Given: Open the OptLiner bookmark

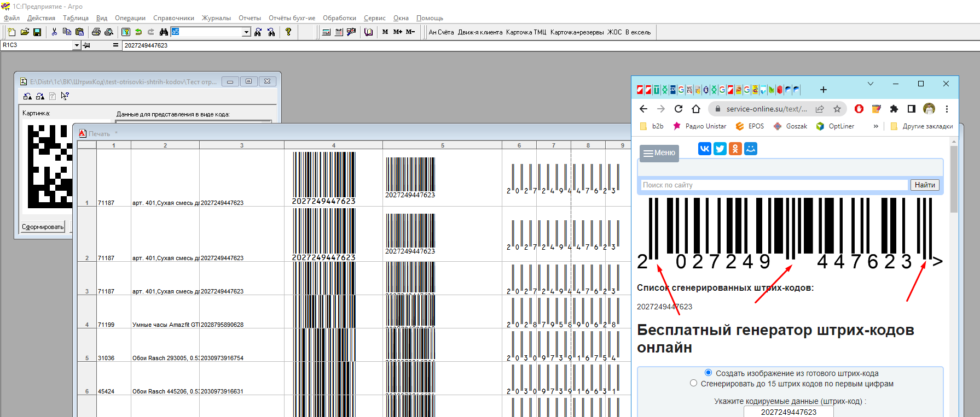Looking at the screenshot, I should coord(835,126).
